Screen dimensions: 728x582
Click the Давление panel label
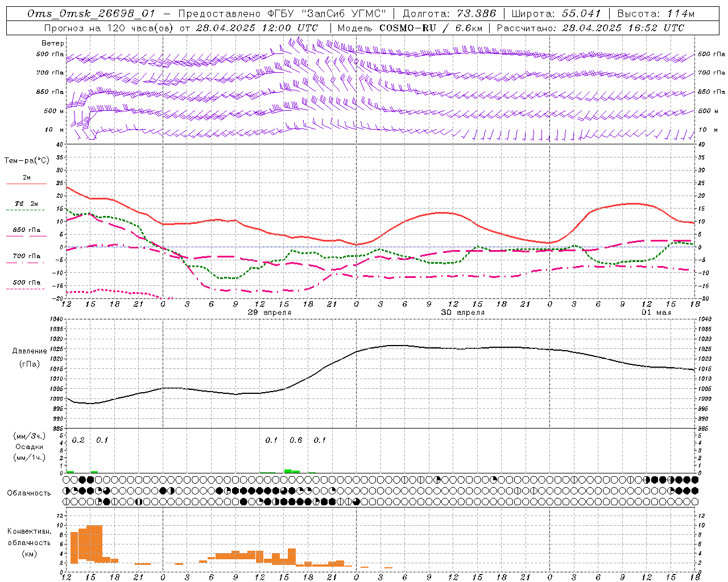pyautogui.click(x=30, y=351)
